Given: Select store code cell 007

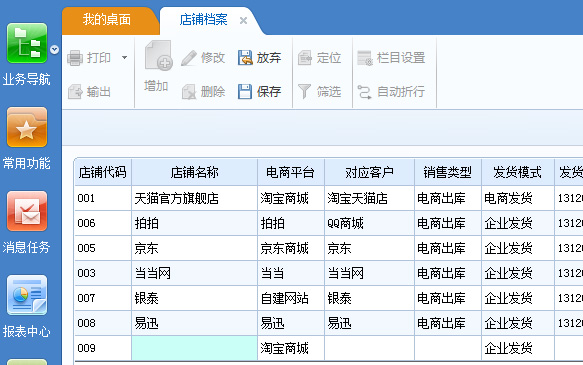Looking at the screenshot, I should (x=103, y=298).
